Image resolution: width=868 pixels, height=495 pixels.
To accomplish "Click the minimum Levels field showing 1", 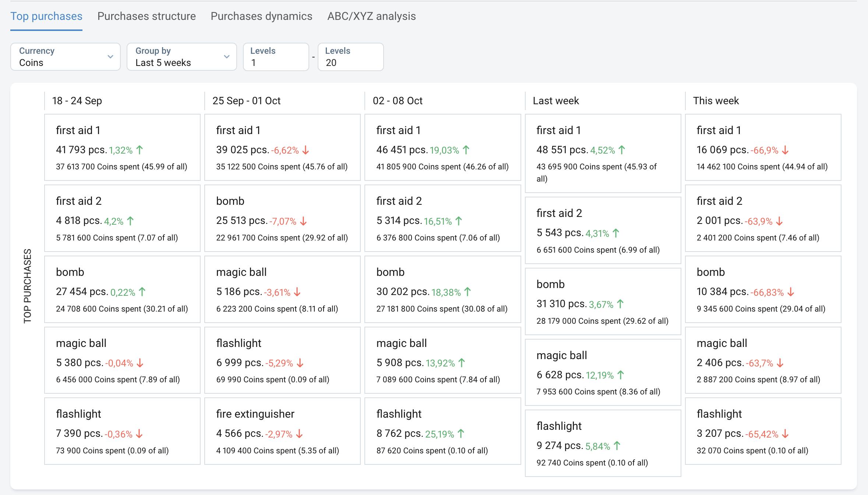I will click(276, 57).
